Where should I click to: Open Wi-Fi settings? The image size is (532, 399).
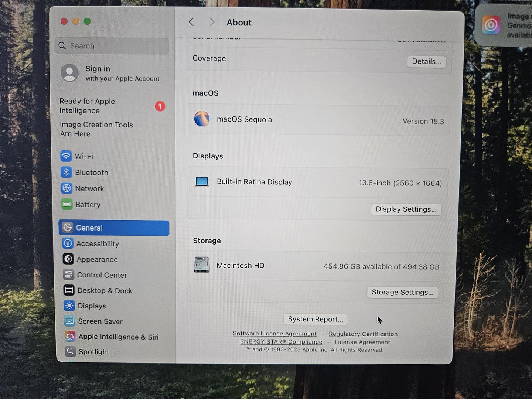coord(114,156)
